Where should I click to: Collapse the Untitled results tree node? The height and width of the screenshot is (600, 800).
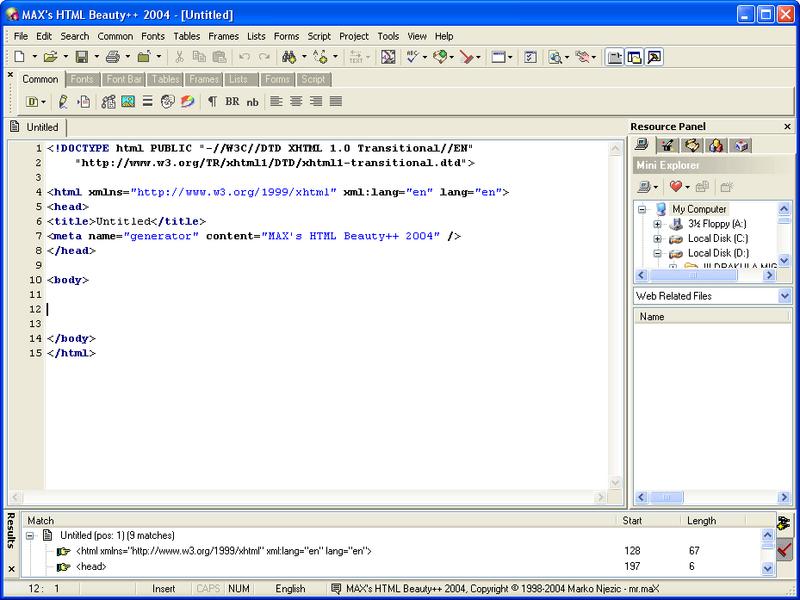(x=30, y=536)
